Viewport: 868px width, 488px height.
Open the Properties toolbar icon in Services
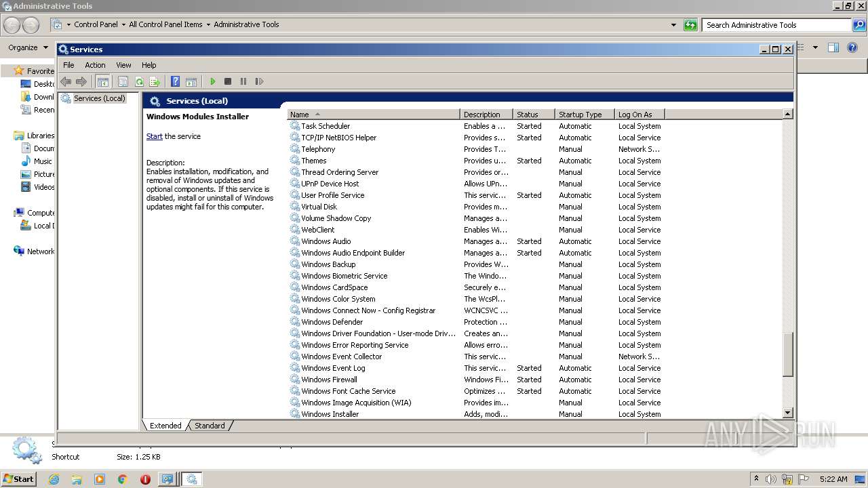click(123, 81)
